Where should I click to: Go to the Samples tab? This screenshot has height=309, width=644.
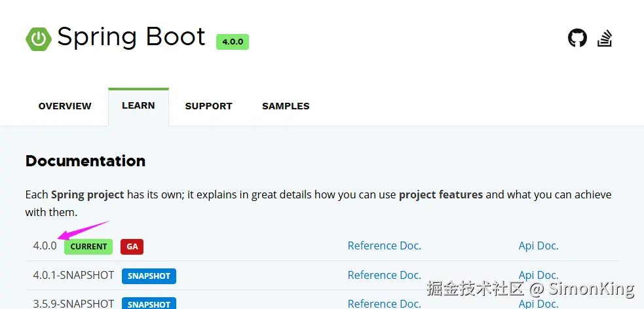coord(286,106)
